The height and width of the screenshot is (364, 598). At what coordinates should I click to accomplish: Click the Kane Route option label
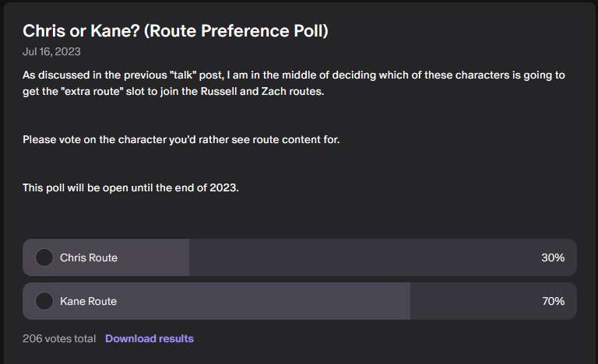tap(88, 301)
